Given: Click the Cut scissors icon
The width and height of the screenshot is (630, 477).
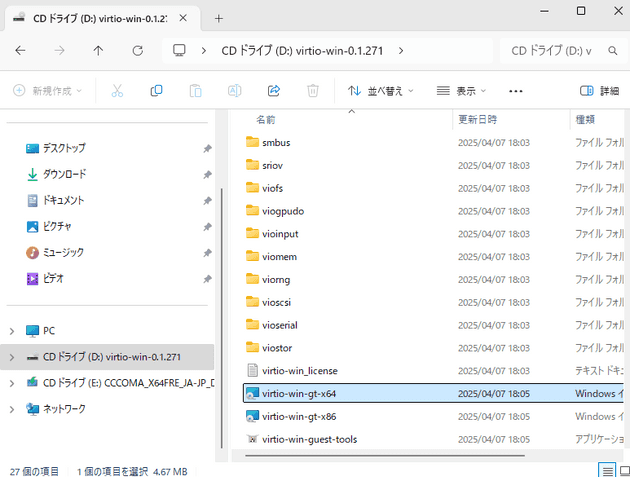Looking at the screenshot, I should click(x=117, y=91).
